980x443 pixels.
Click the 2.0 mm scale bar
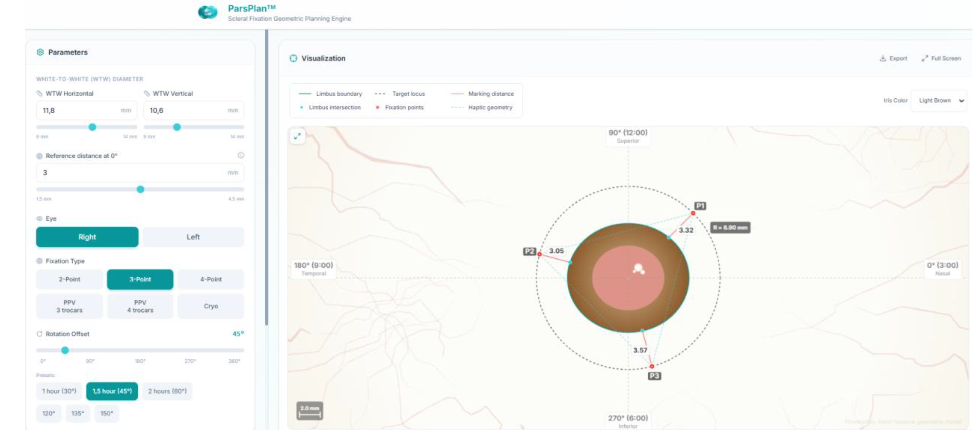(x=310, y=411)
